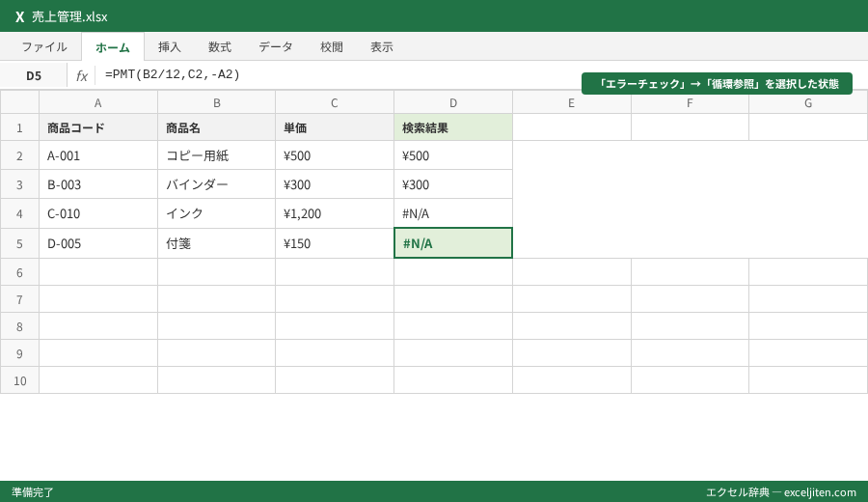Viewport: 868px width, 502px height.
Task: Select row 9 header
Action: click(19, 353)
